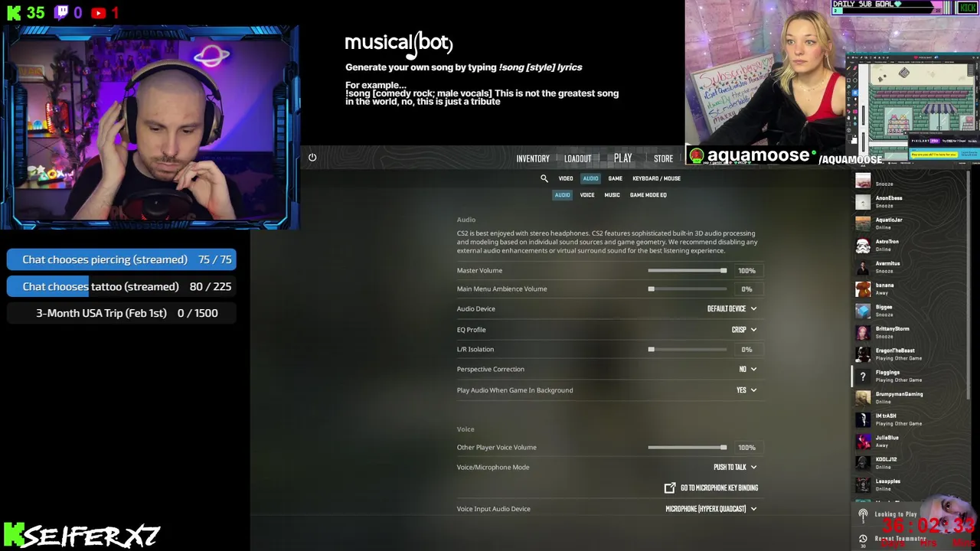
Task: Click the Chat chooses tattoo goal bar
Action: point(121,286)
